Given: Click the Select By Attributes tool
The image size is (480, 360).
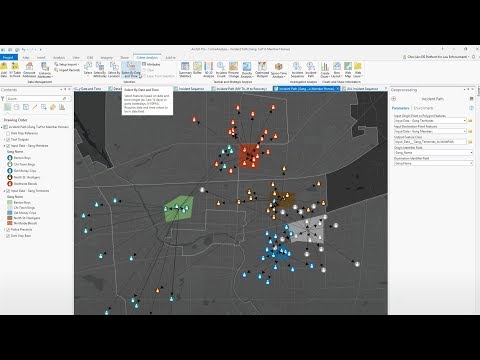Looking at the screenshot, I should click(x=100, y=69).
